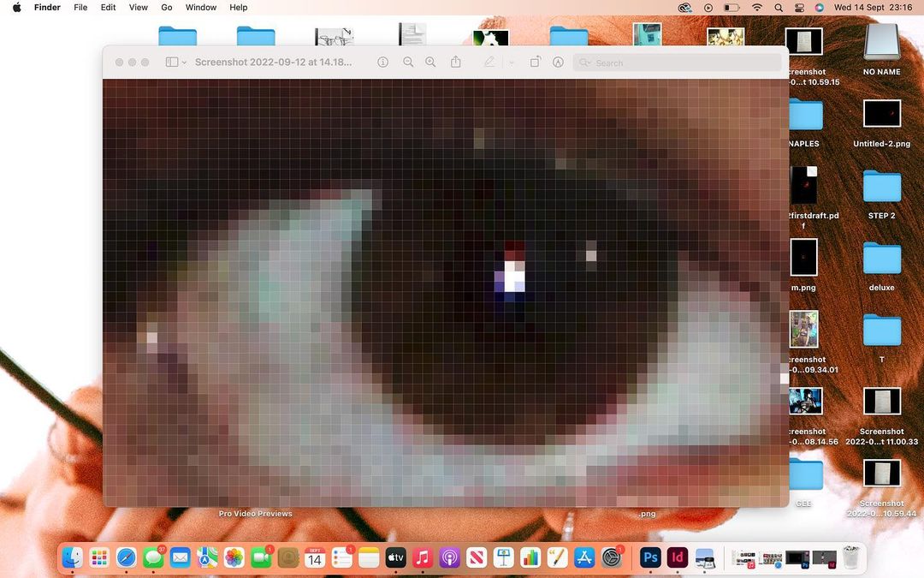Click the date and time in menu bar
The image size is (924, 578).
click(x=874, y=8)
